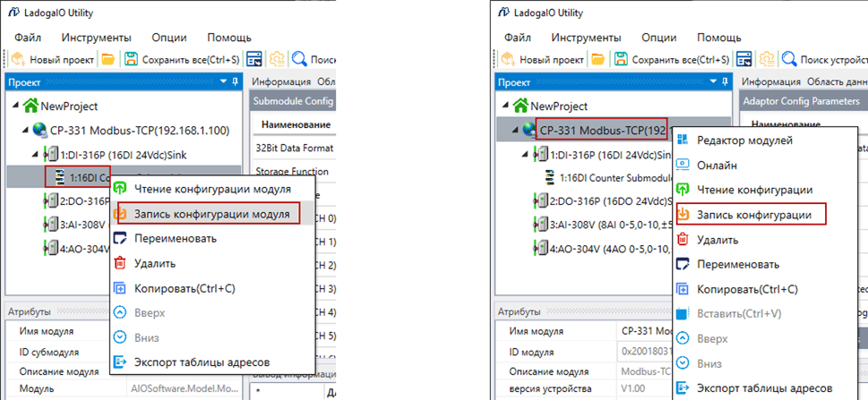The width and height of the screenshot is (868, 400).
Task: Open Инструменты menu in right window
Action: pyautogui.click(x=586, y=38)
